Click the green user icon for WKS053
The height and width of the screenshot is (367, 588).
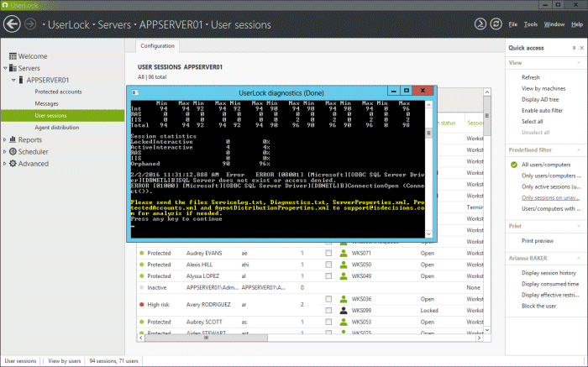pos(343,322)
